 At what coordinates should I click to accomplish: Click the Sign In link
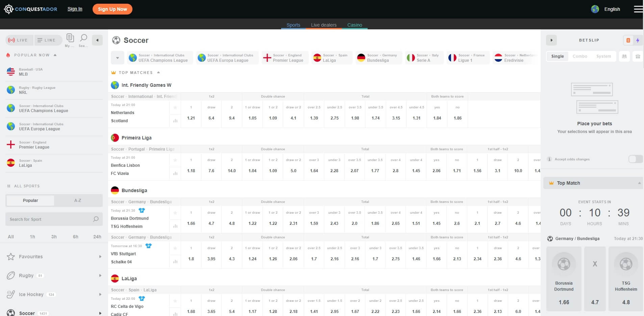(75, 9)
